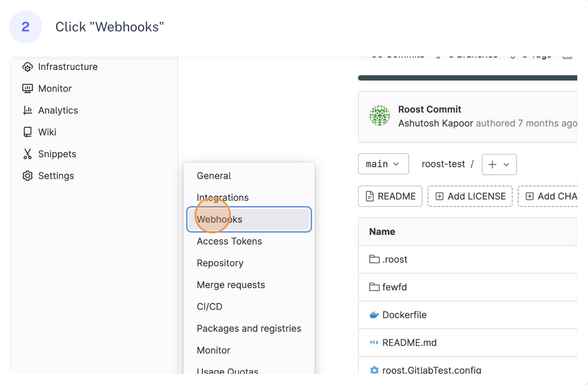This screenshot has width=588, height=385.
Task: Click the folder icon next to .roost
Action: pyautogui.click(x=374, y=259)
